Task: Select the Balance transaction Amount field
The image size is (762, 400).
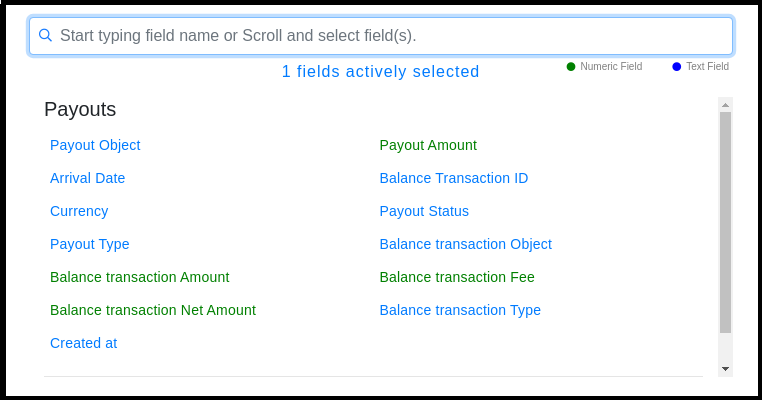Action: click(x=139, y=277)
